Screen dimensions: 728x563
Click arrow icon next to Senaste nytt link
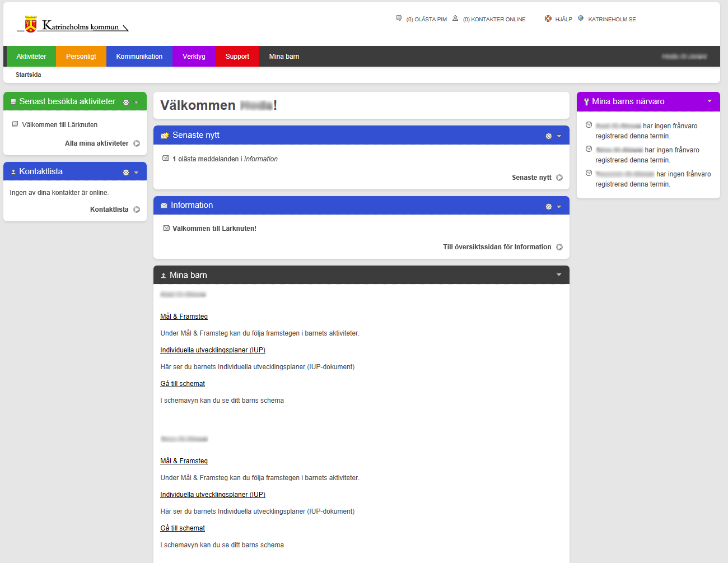point(559,178)
